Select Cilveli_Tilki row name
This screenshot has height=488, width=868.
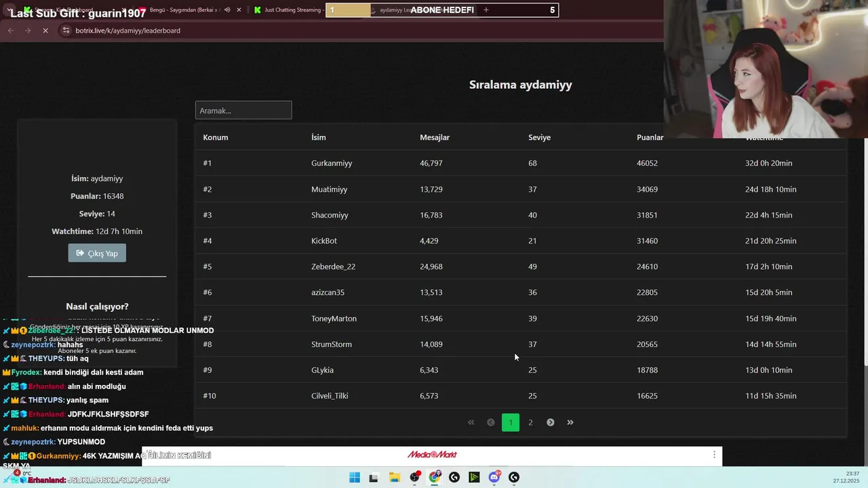pyautogui.click(x=330, y=396)
